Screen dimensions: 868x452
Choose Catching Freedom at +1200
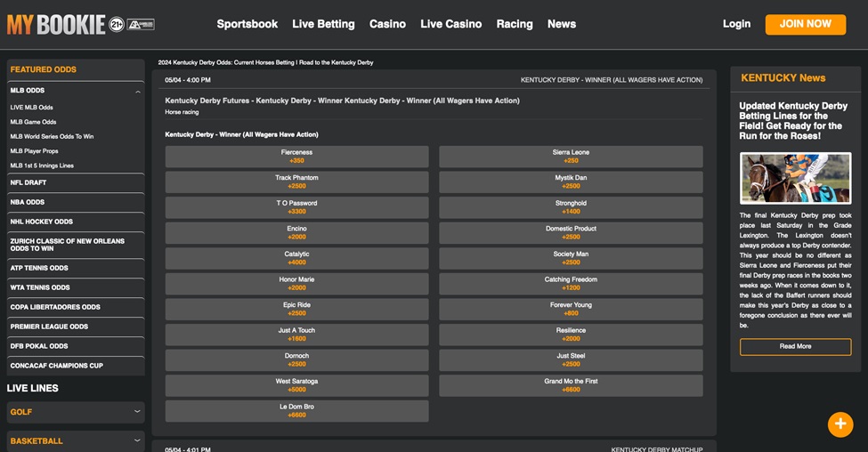[x=571, y=284]
